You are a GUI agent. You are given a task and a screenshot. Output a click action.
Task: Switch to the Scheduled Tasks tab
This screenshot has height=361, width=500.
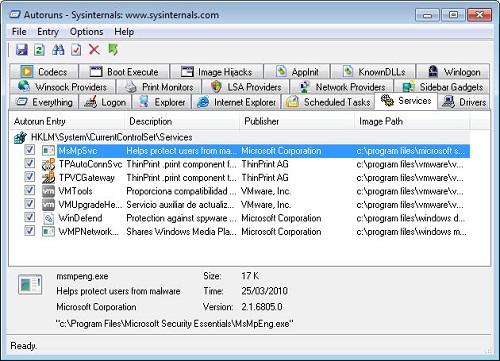point(328,102)
